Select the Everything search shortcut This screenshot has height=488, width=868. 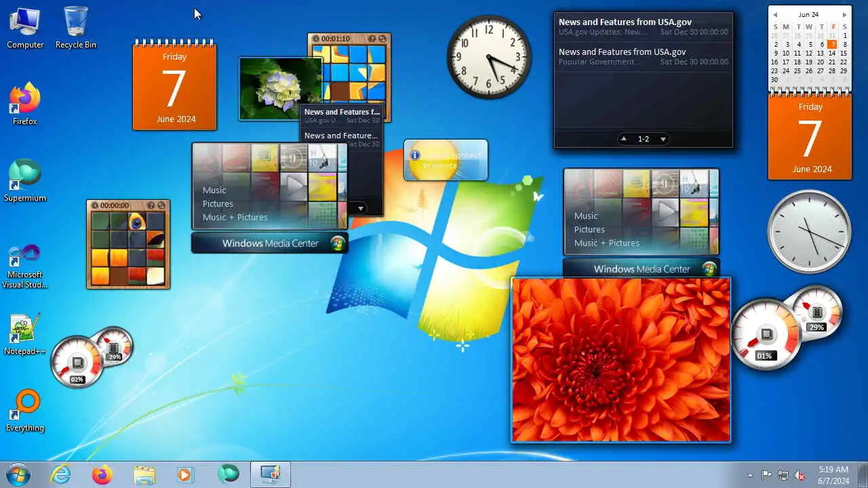pos(25,411)
